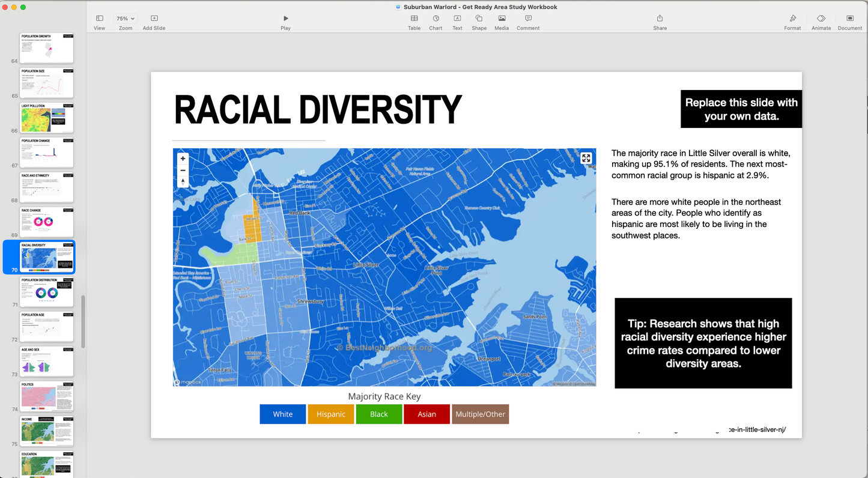Click orange Hispanic-majority area on map

(252, 229)
